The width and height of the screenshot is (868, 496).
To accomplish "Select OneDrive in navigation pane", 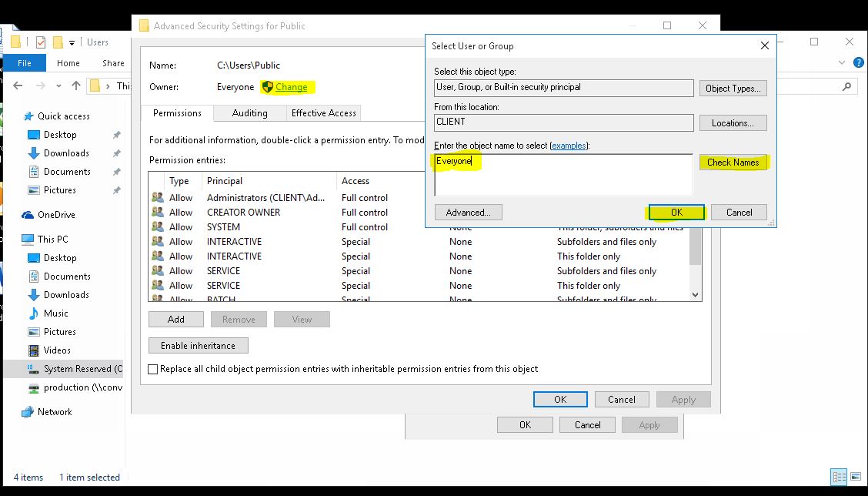I will 56,215.
